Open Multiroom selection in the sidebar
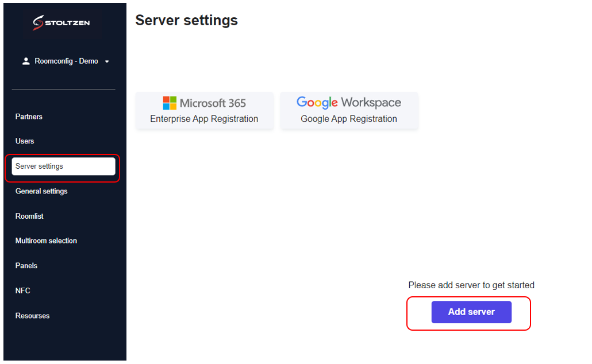This screenshot has width=592, height=364. coord(46,241)
